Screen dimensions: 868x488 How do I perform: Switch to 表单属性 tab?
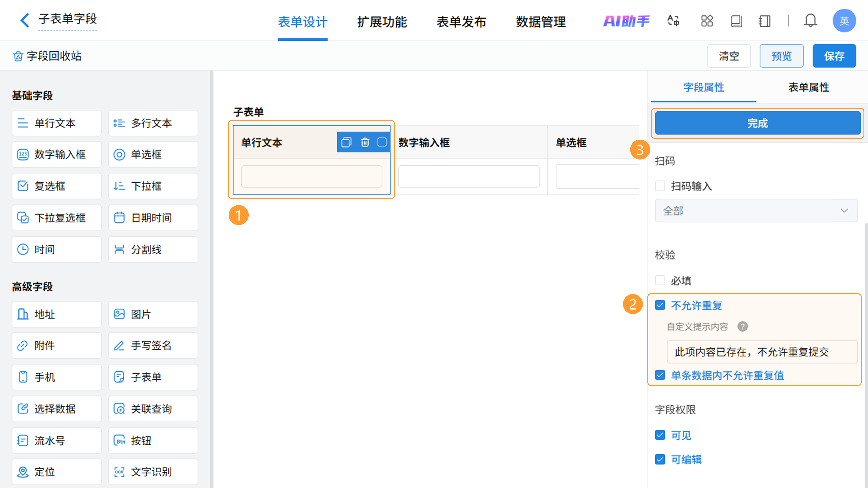click(x=808, y=88)
